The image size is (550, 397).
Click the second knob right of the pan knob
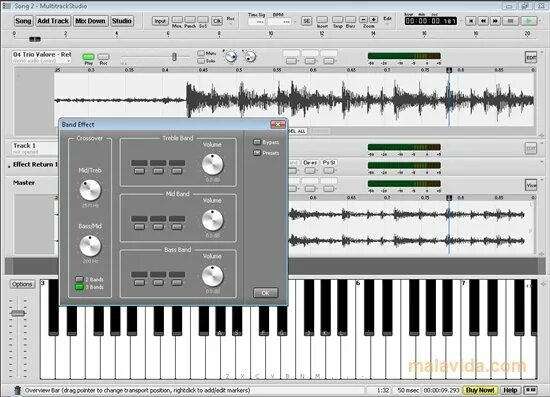(x=250, y=56)
